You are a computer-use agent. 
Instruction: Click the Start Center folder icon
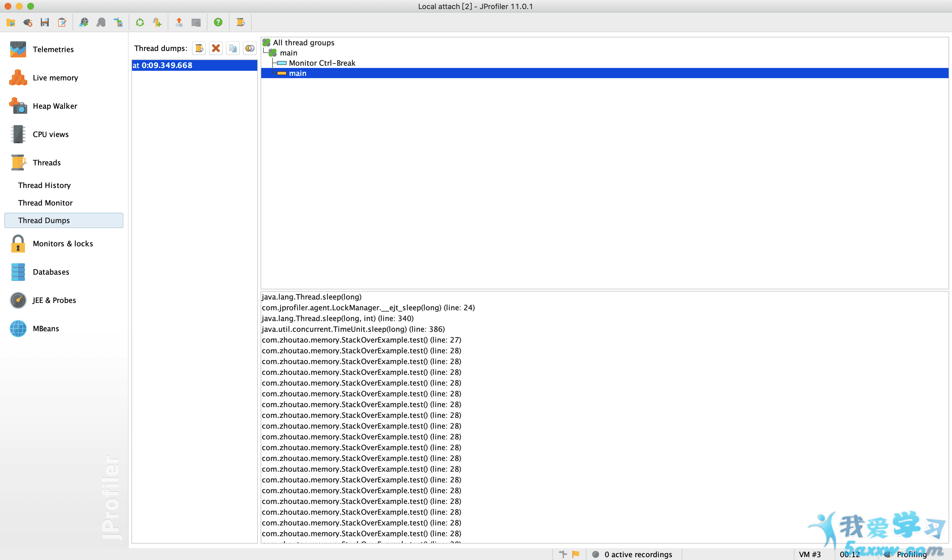[x=10, y=22]
